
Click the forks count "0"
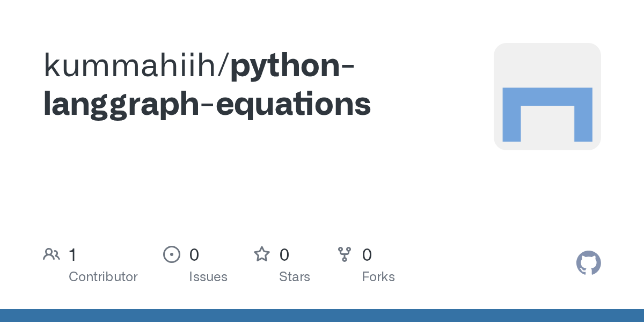(x=367, y=254)
